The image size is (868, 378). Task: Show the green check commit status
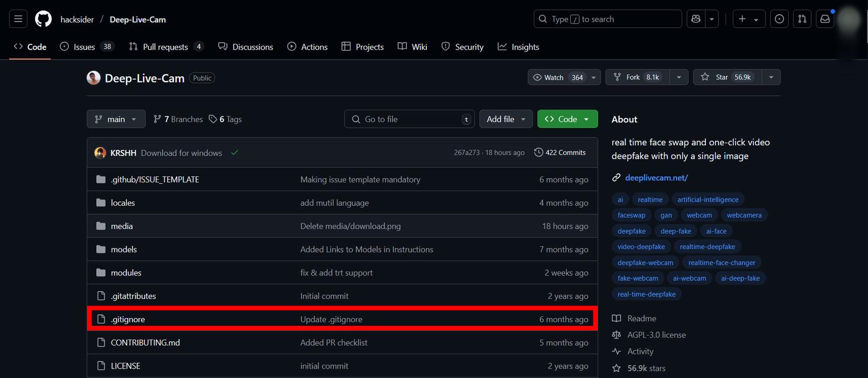[235, 153]
